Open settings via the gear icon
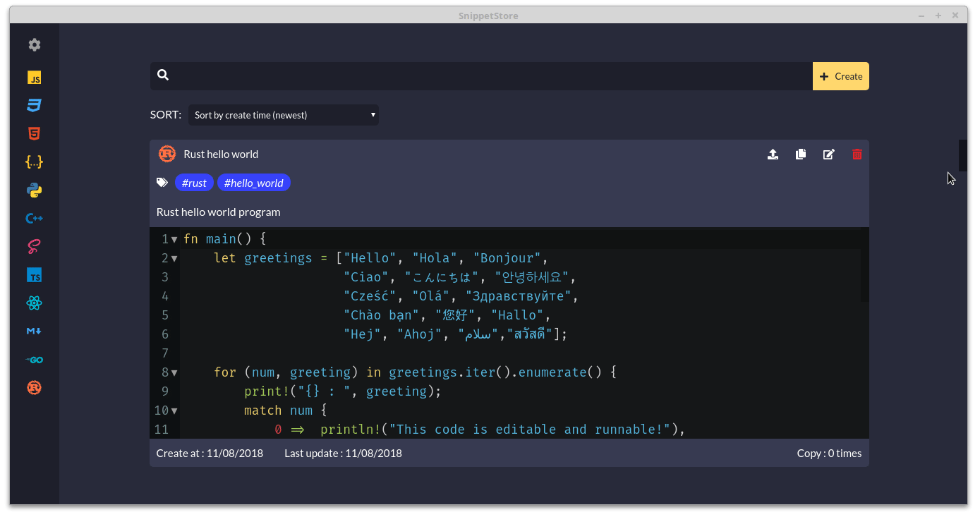The image size is (980, 517). click(x=35, y=44)
